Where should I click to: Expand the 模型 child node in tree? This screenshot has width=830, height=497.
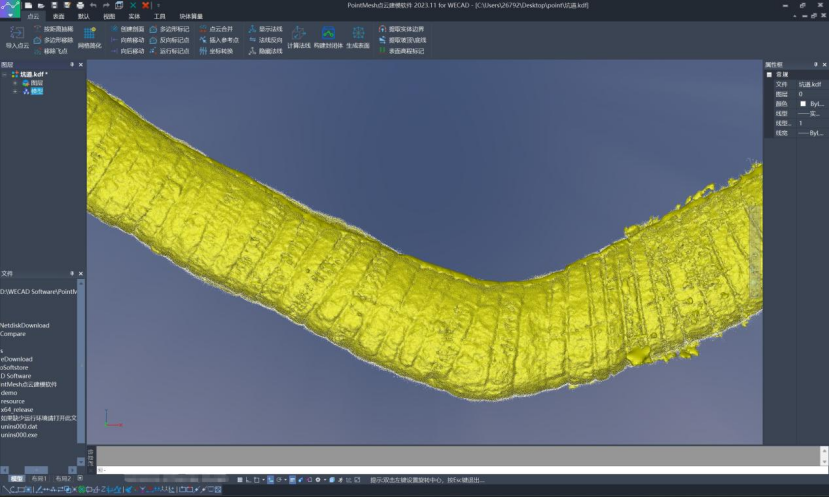click(15, 92)
